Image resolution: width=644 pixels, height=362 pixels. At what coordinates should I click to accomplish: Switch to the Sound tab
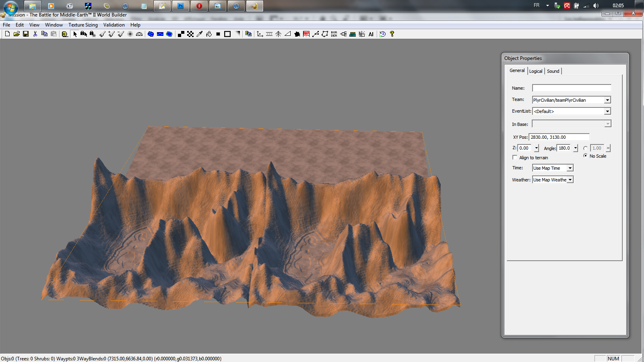[553, 71]
